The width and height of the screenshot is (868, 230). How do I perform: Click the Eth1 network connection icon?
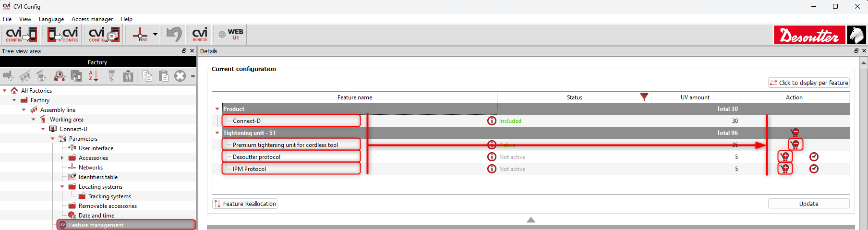pyautogui.click(x=140, y=35)
